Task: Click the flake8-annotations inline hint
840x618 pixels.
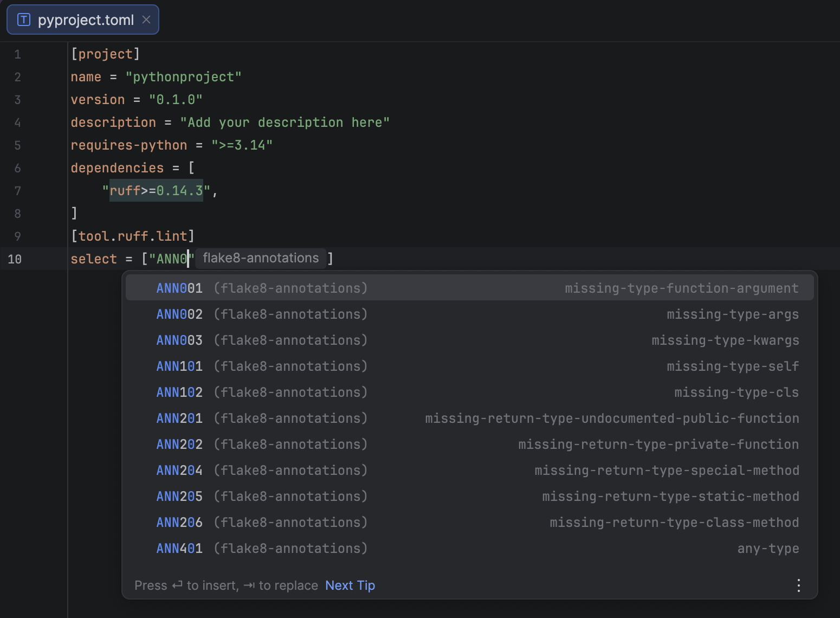Action: [261, 258]
